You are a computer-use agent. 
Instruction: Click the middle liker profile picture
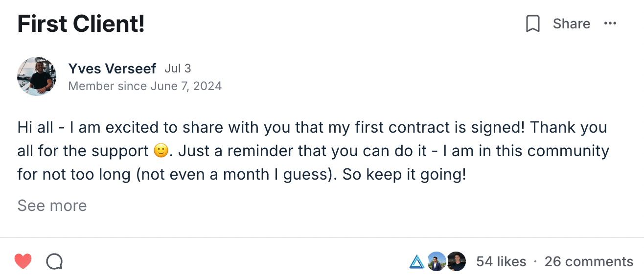(x=436, y=262)
